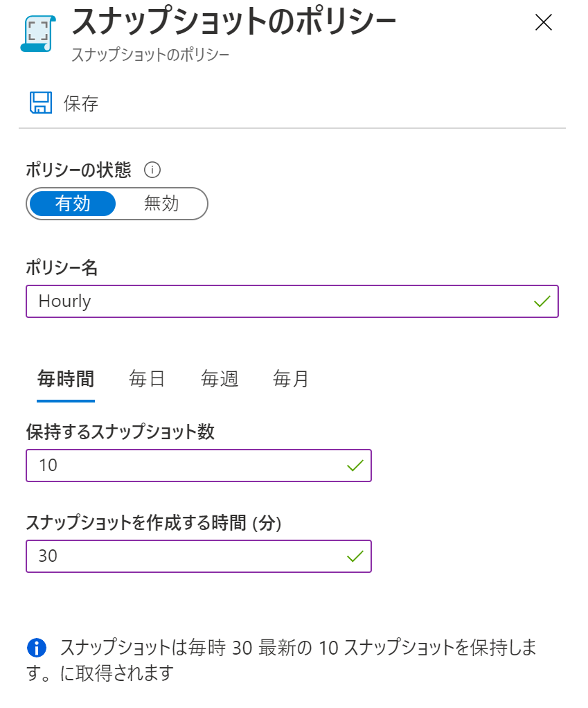
Task: Click green checkmark in policy name field
Action: pos(542,301)
